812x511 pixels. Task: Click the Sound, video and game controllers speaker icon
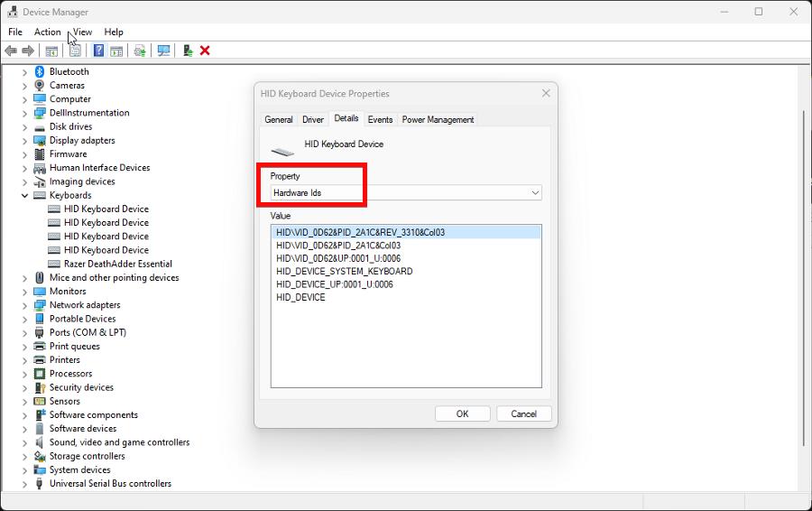(40, 442)
